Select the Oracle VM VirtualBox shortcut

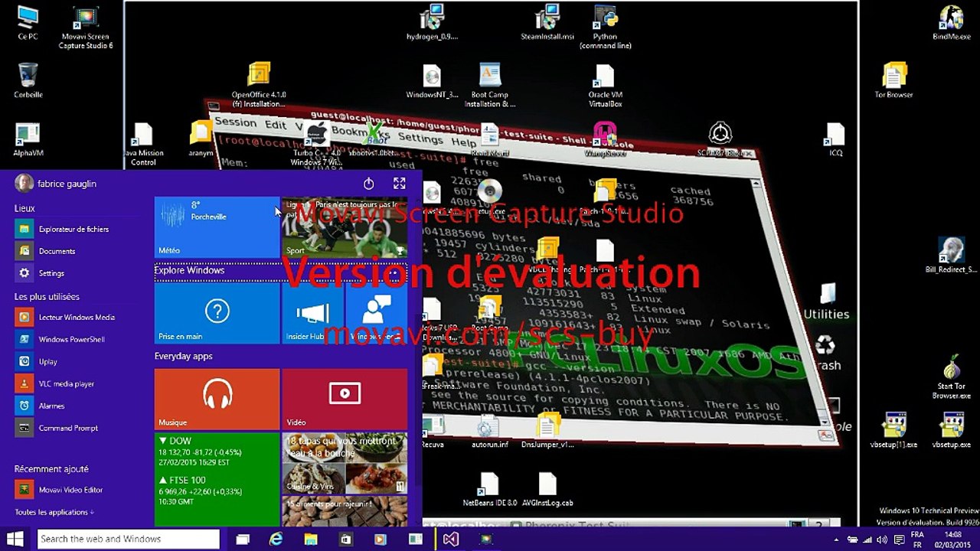(x=605, y=86)
